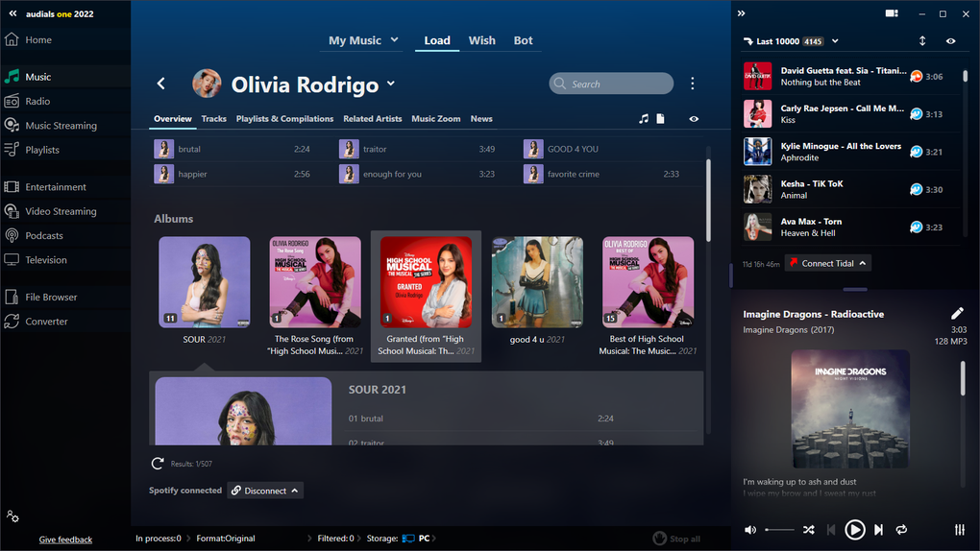Expand the Disconnect Spotify menu
The height and width of the screenshot is (551, 980).
pos(294,491)
